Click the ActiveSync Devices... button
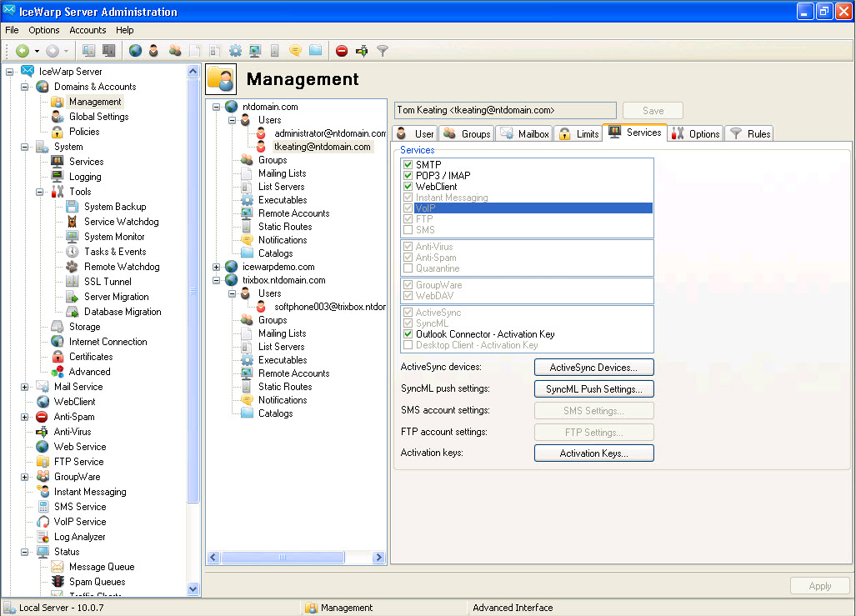This screenshot has height=616, width=856. pyautogui.click(x=593, y=368)
